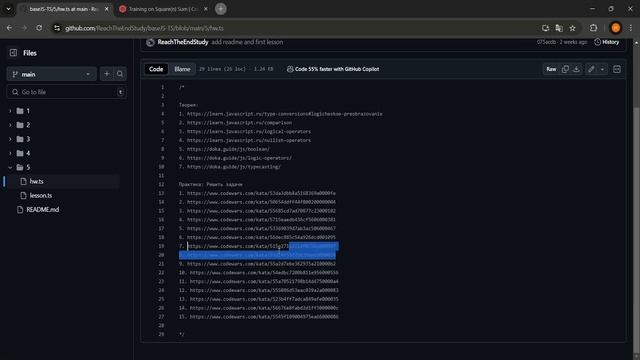Open README.md in the file tree
Image resolution: width=640 pixels, height=360 pixels.
[42, 209]
